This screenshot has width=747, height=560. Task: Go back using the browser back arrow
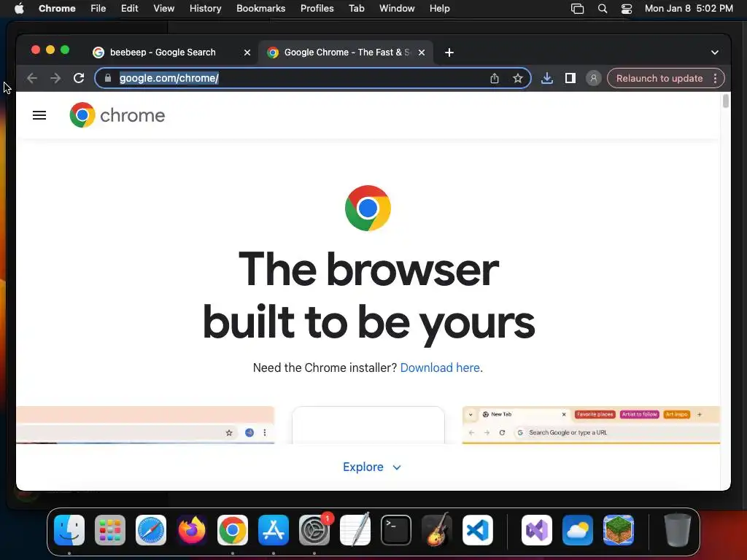[x=32, y=78]
